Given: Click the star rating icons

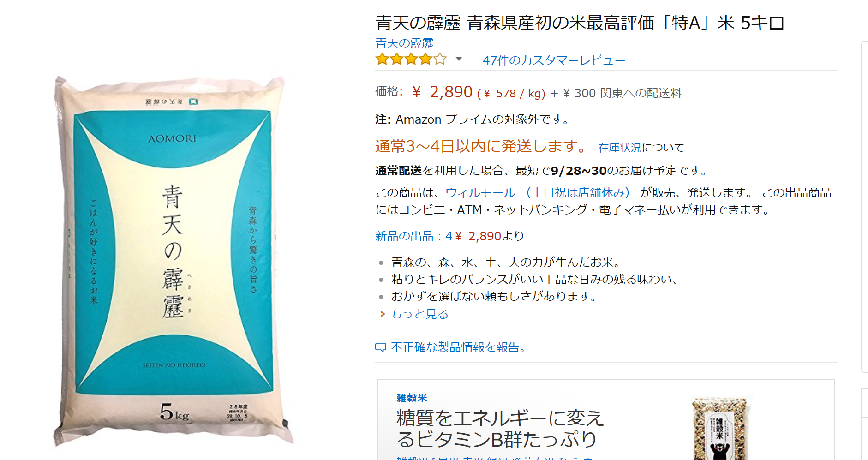Looking at the screenshot, I should 411,59.
